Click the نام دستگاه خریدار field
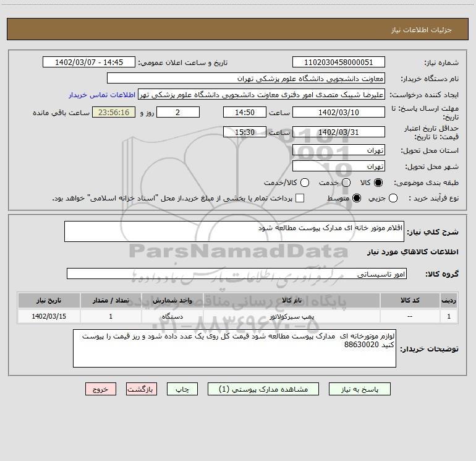The width and height of the screenshot is (476, 461). (246, 79)
